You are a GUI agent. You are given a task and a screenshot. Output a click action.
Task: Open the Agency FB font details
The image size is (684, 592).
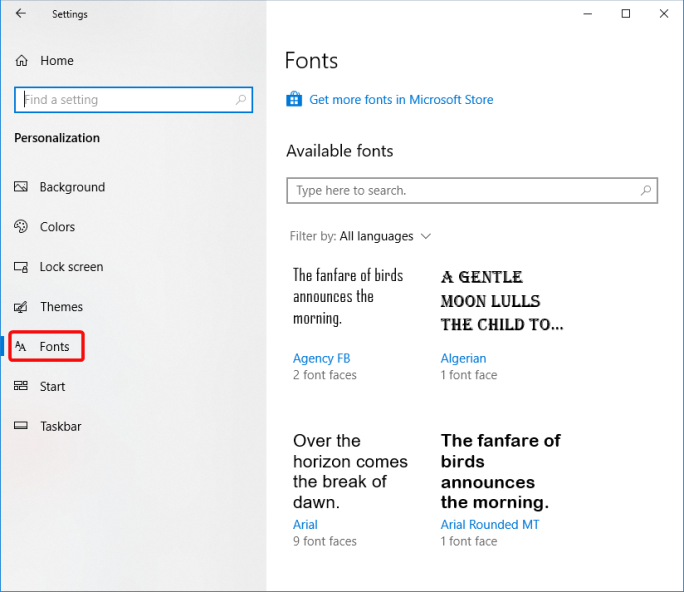click(x=321, y=358)
